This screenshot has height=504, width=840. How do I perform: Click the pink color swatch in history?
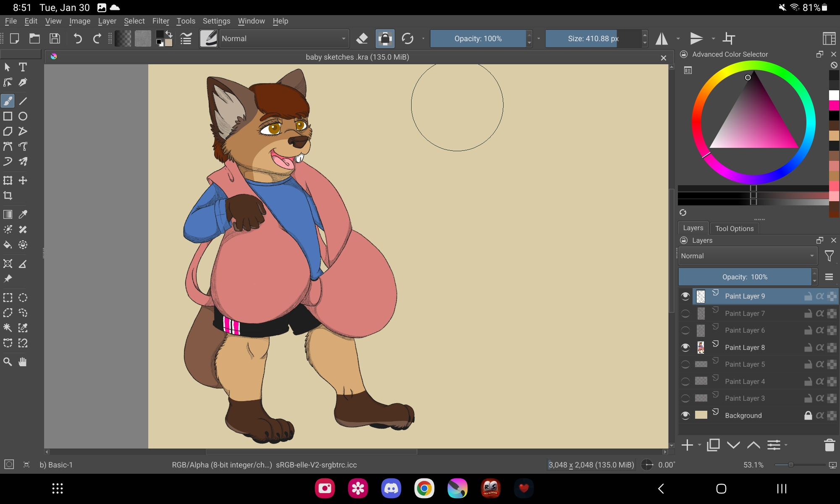tap(834, 105)
